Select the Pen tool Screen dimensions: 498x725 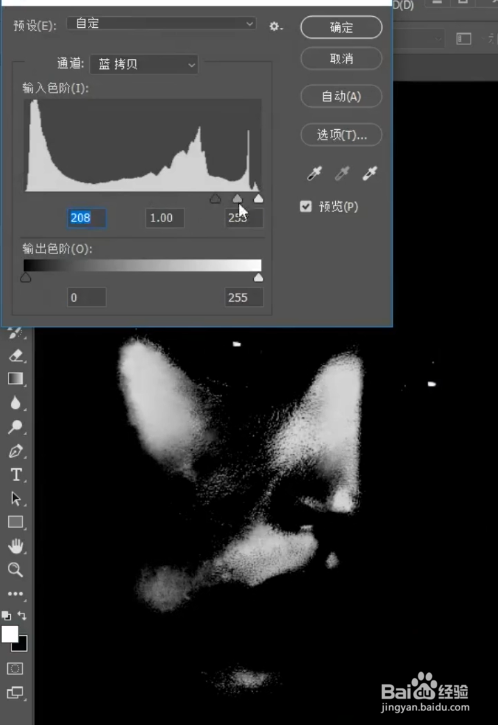click(x=16, y=451)
